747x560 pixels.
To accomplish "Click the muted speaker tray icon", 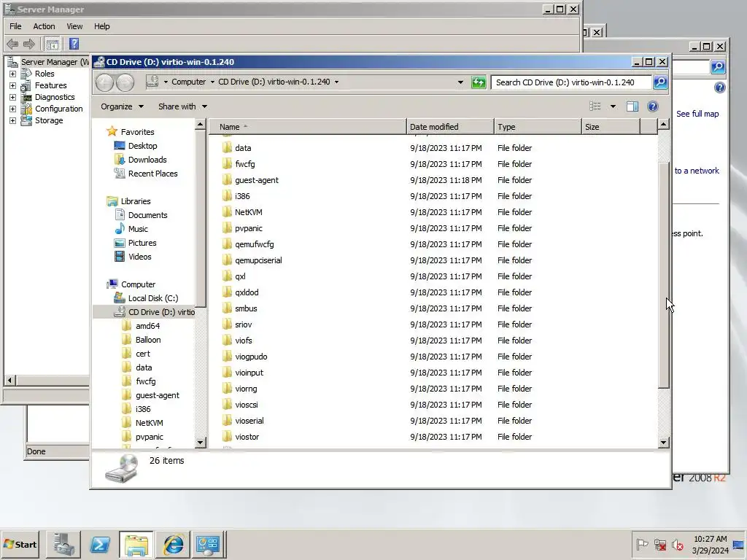I will tap(677, 544).
